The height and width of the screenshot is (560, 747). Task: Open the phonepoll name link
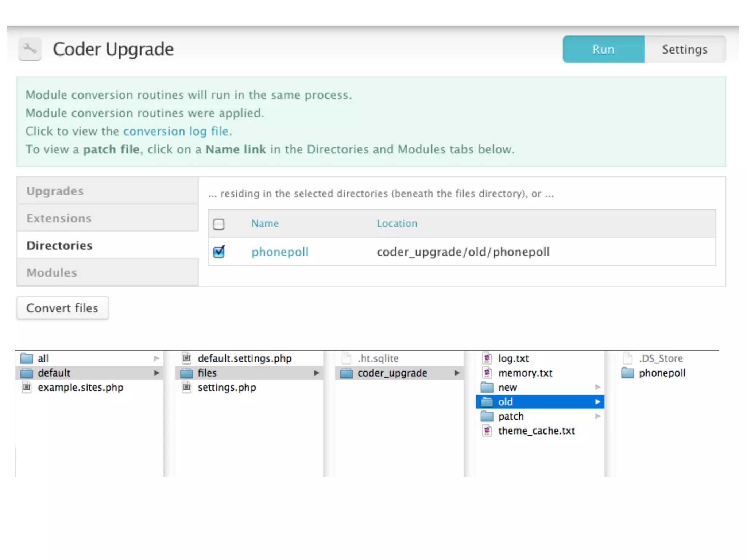click(x=280, y=252)
